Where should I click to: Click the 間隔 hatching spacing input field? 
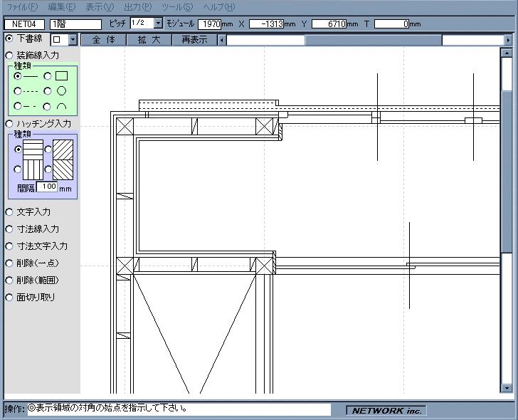[48, 187]
